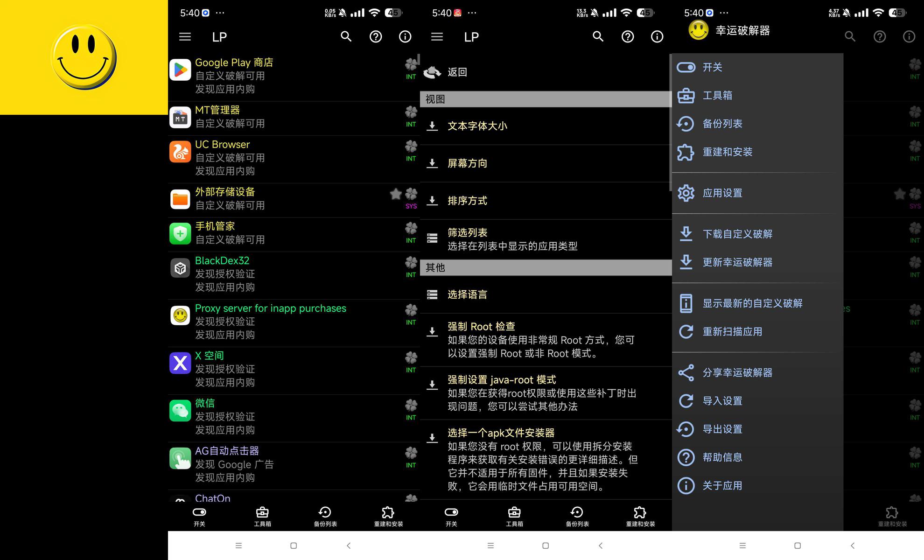Select 导出设置 in the drawer
The height and width of the screenshot is (560, 924).
click(757, 429)
